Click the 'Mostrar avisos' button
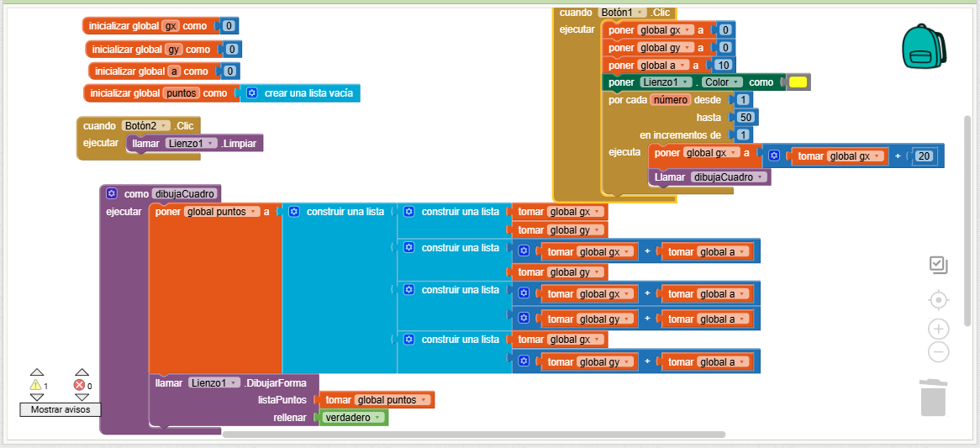Viewport: 980px width, 448px height. 61,409
